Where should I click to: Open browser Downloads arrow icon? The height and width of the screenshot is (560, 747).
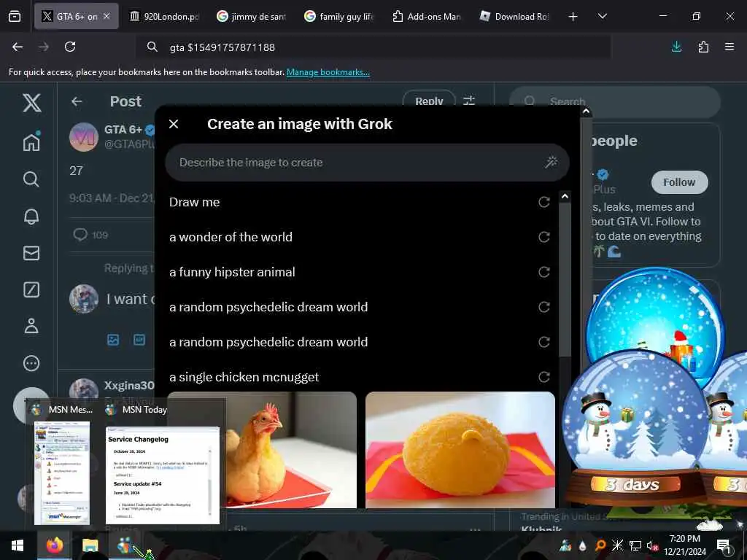pos(676,47)
